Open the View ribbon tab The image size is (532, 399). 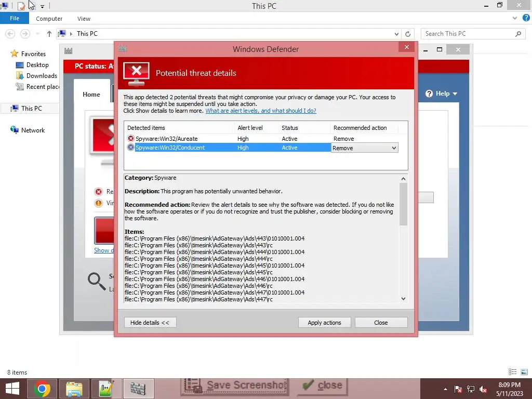point(84,19)
